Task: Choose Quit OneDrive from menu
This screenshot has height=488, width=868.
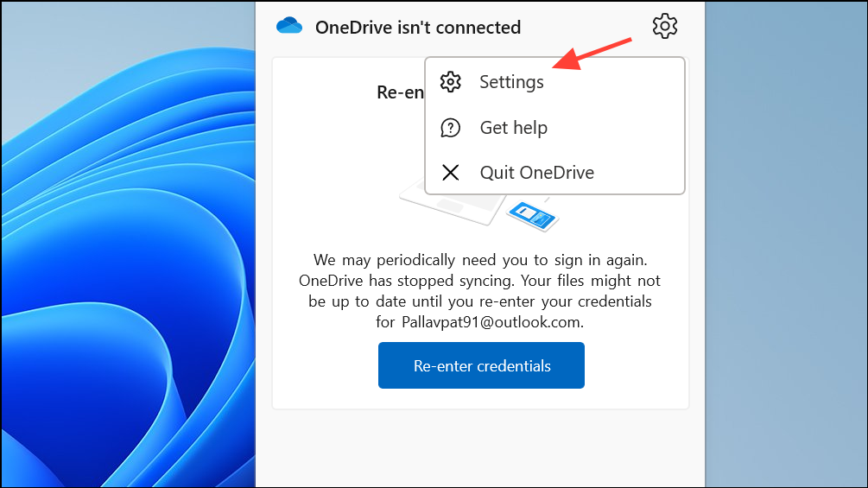Action: [x=554, y=173]
